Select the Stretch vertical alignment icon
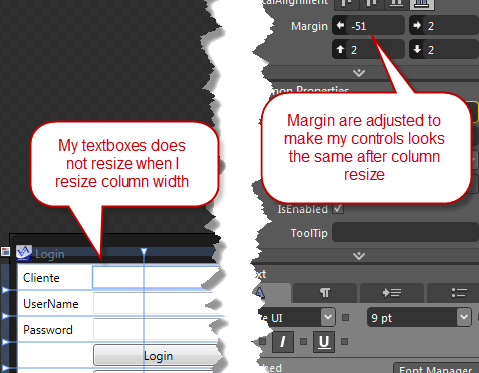Viewport: 479px width, 373px height. (x=422, y=3)
